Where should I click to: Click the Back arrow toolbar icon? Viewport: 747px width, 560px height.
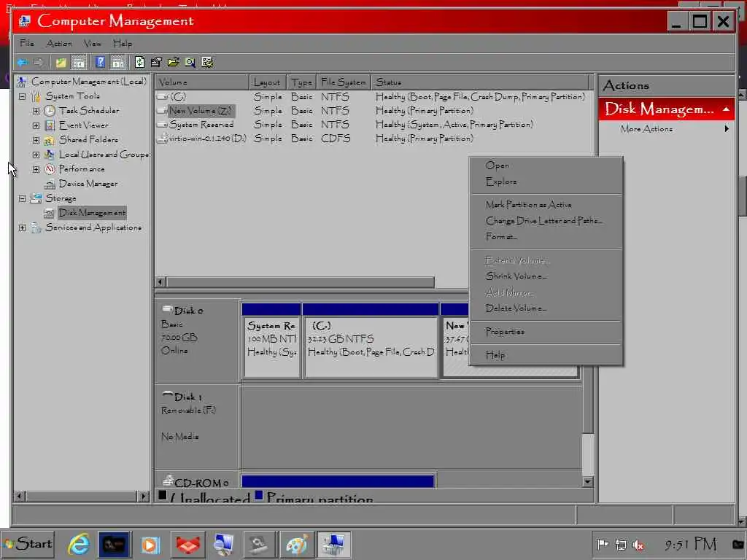tap(23, 63)
